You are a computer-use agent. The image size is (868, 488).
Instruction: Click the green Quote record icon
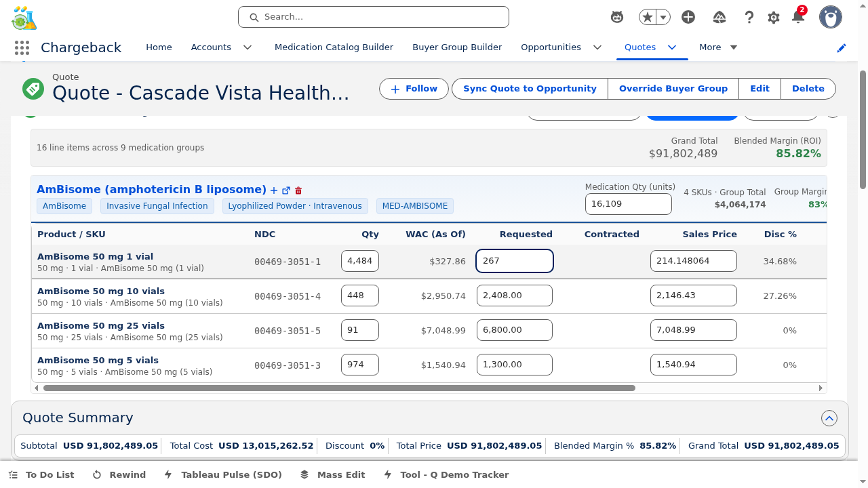coord(33,88)
